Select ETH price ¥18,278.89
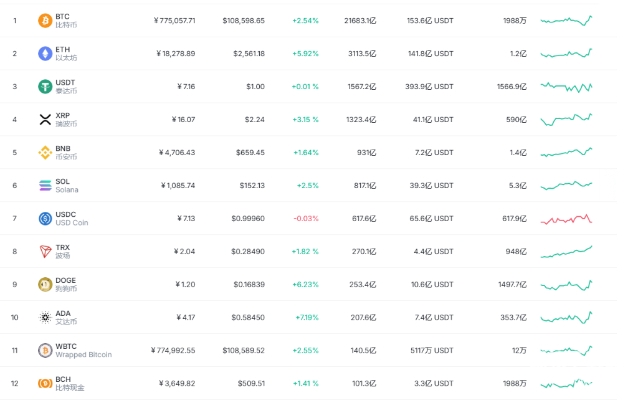638x400 pixels. pos(176,53)
